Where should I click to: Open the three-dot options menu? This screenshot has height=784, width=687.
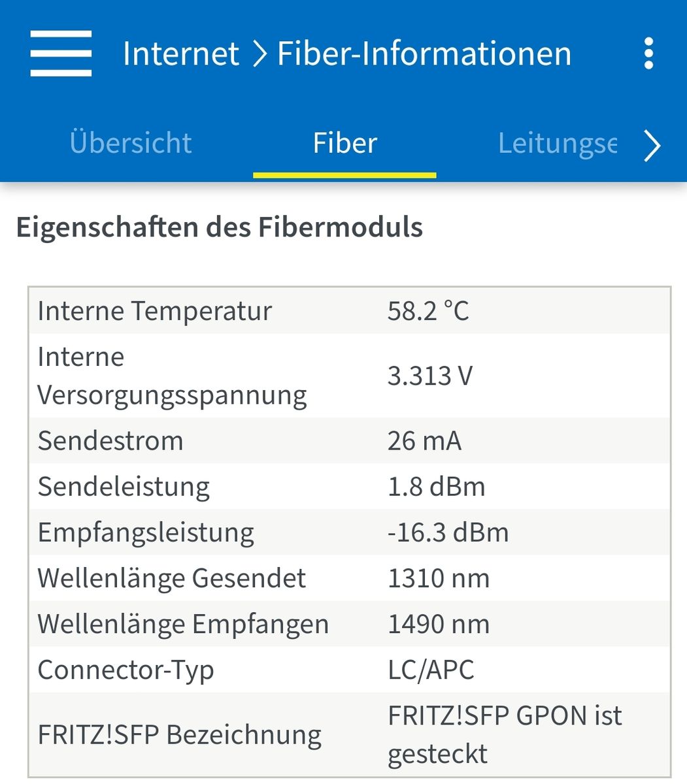pyautogui.click(x=648, y=54)
